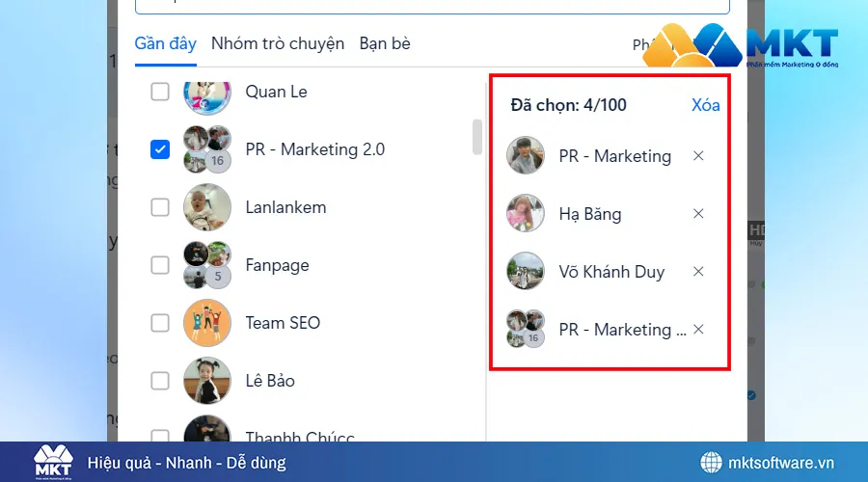Select the Fanpage name text

[x=278, y=266]
